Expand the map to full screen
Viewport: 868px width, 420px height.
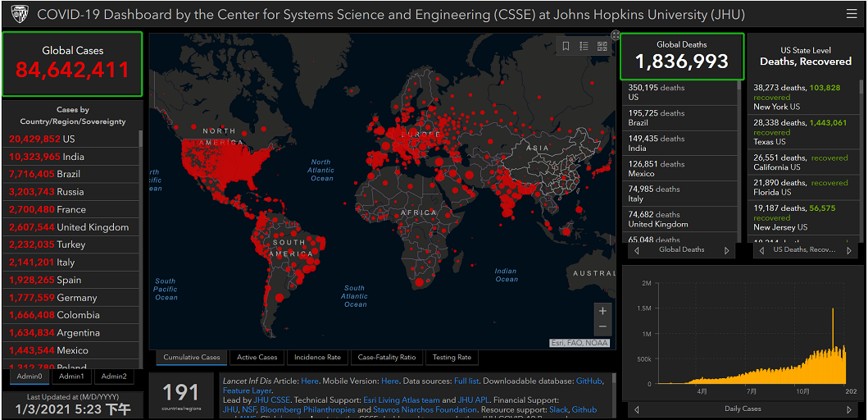pyautogui.click(x=616, y=35)
